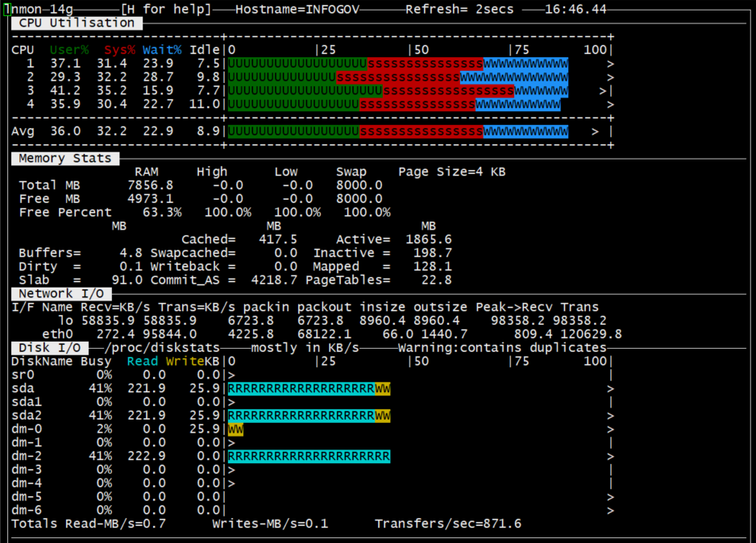This screenshot has height=543, width=756.
Task: Click the Buffers= label
Action: pyautogui.click(x=50, y=253)
